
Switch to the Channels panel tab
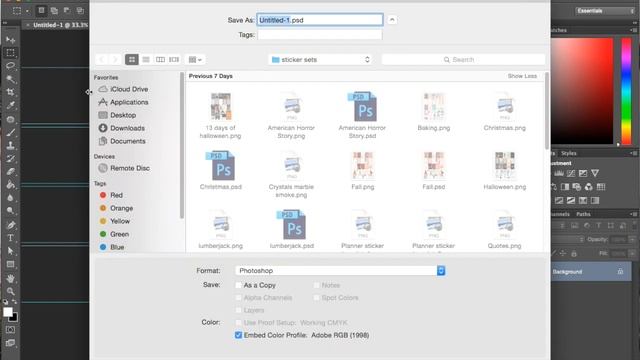560,214
